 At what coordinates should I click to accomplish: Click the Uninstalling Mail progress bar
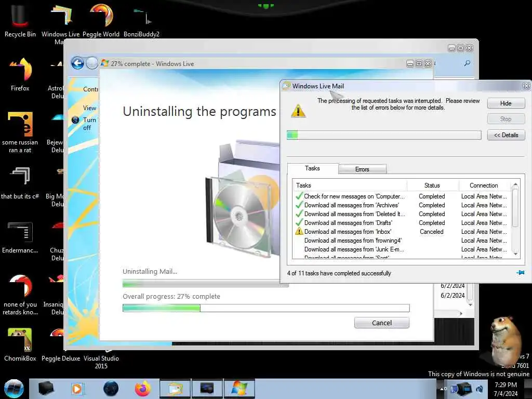tap(206, 283)
